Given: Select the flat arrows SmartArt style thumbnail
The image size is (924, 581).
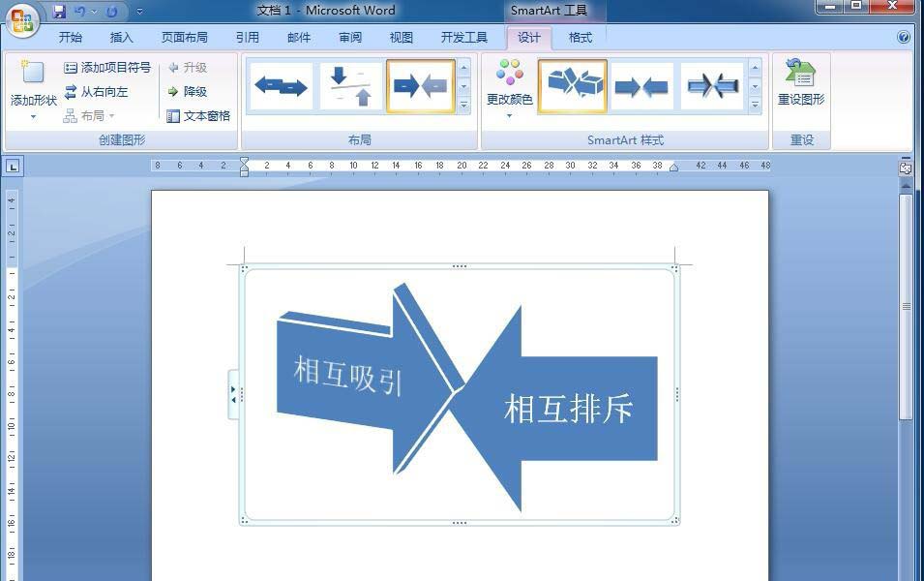Looking at the screenshot, I should pos(641,86).
